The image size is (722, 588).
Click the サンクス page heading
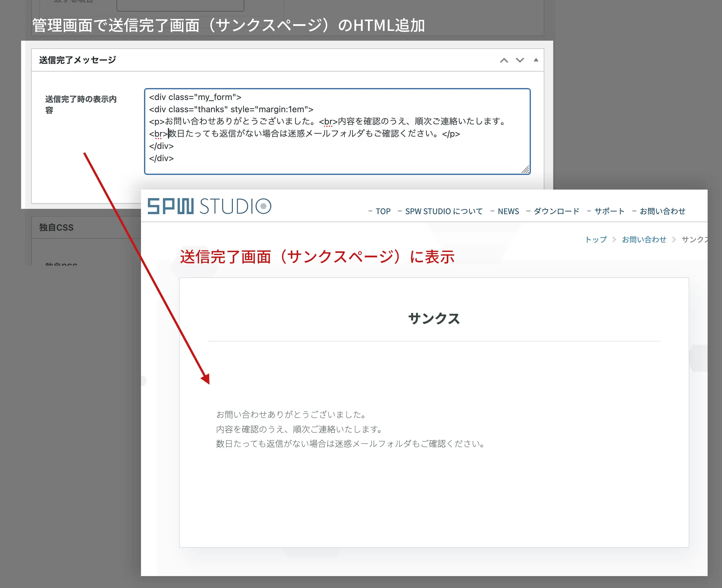click(434, 318)
